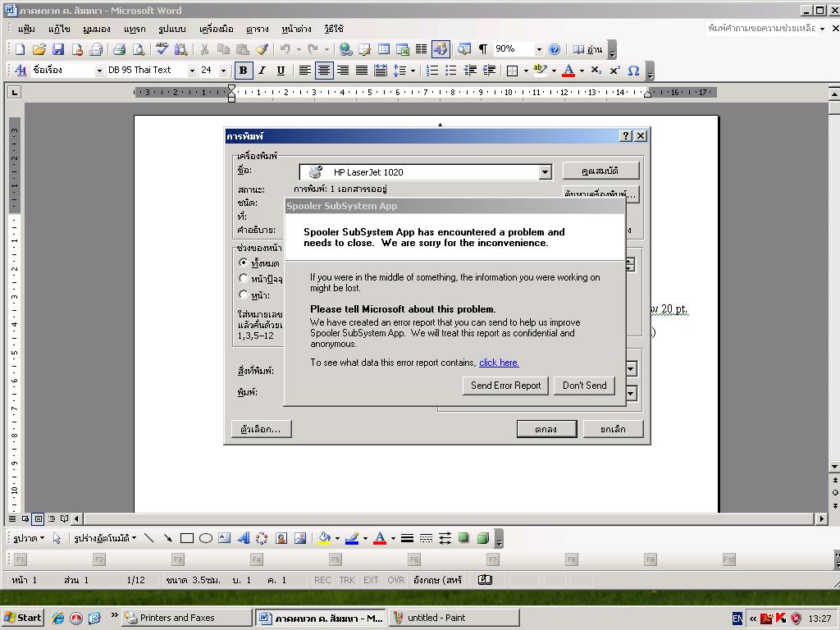Image resolution: width=840 pixels, height=630 pixels.
Task: Open the รูปแบบ (Format) menu
Action: pos(172,29)
